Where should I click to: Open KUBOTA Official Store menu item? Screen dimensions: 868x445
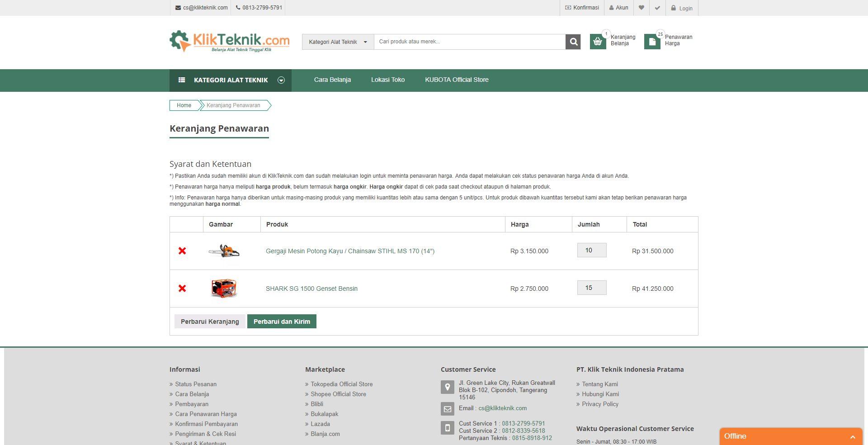(457, 80)
